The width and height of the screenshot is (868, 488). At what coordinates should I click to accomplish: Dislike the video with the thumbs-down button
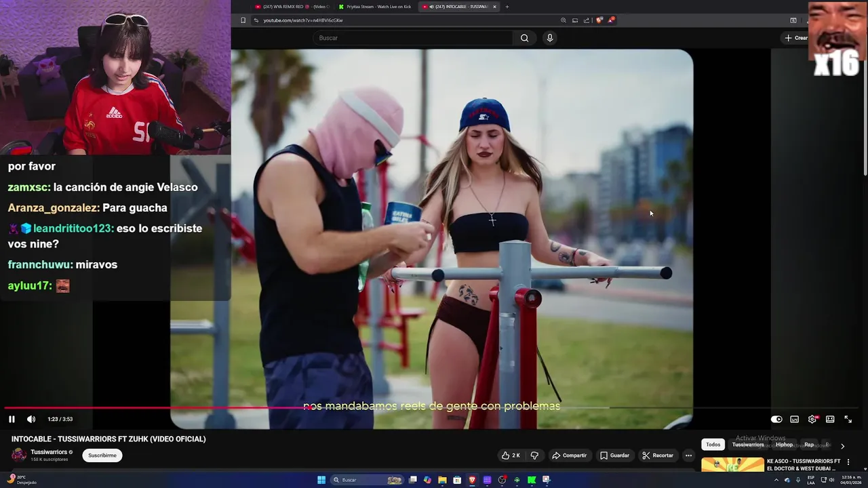[534, 455]
